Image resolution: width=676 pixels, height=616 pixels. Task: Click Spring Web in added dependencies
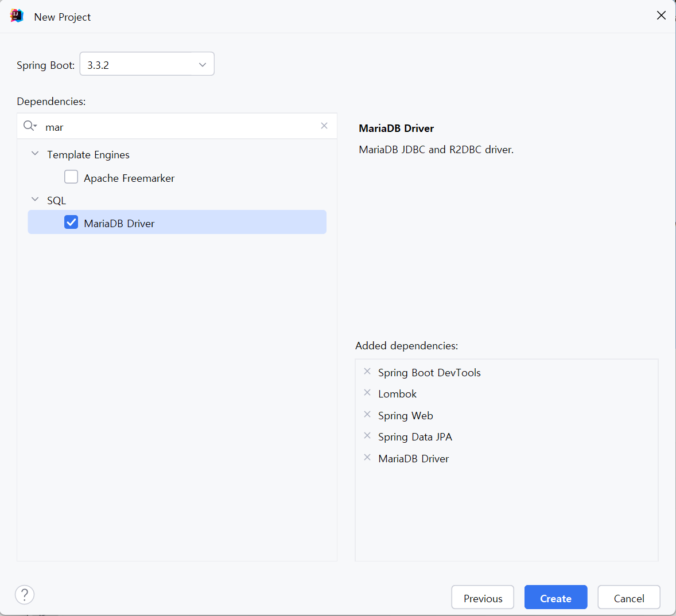point(406,416)
